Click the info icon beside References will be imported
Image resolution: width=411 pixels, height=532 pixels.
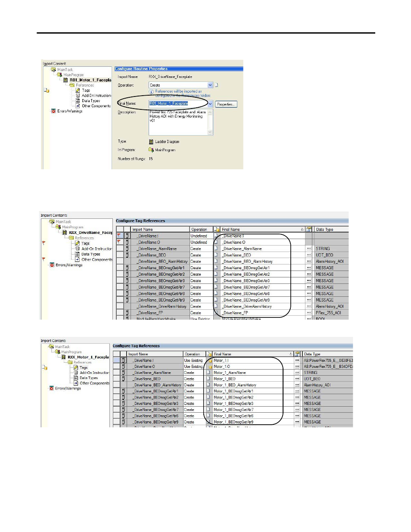(x=151, y=92)
